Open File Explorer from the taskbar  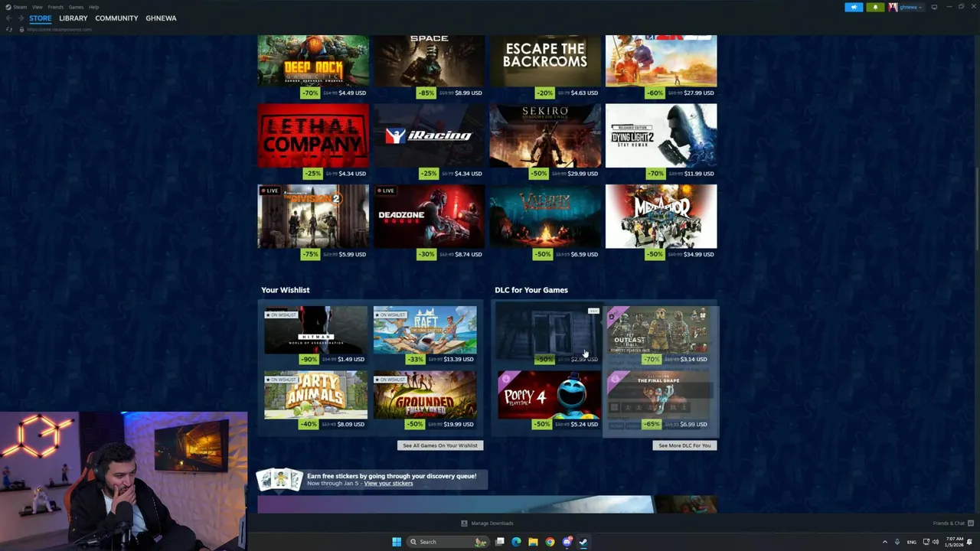pyautogui.click(x=533, y=542)
